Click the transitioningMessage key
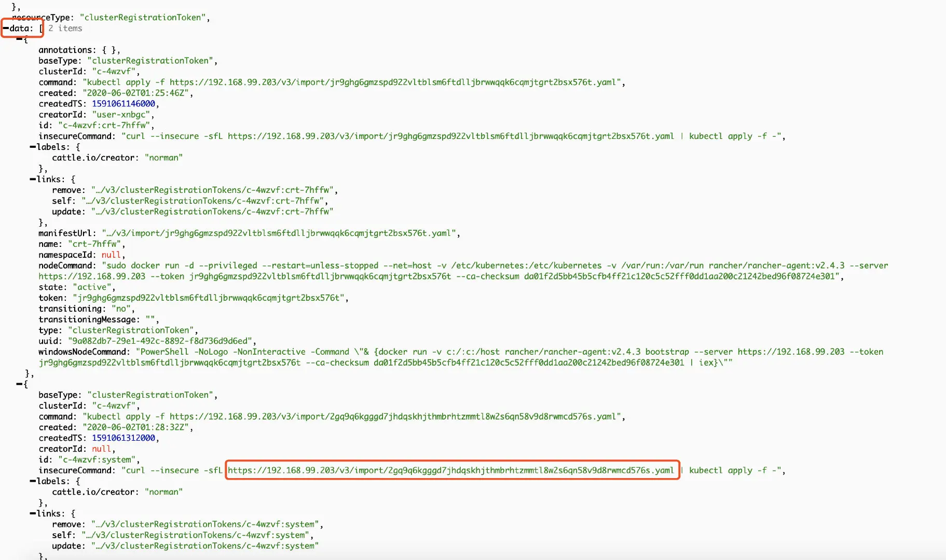Image resolution: width=946 pixels, height=560 pixels. (87, 320)
